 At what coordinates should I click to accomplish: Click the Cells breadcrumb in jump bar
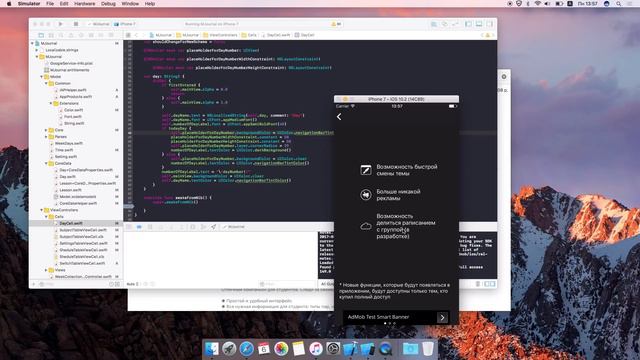tap(249, 35)
